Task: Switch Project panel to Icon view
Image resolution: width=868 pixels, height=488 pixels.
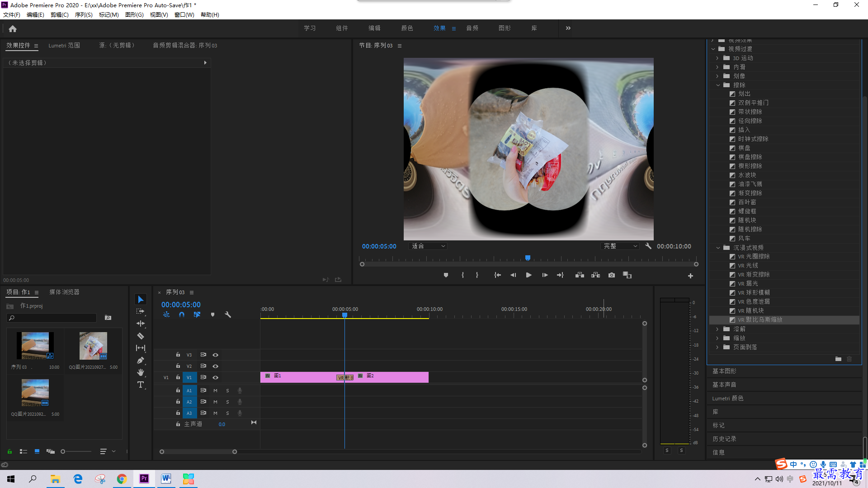Action: coord(37,451)
